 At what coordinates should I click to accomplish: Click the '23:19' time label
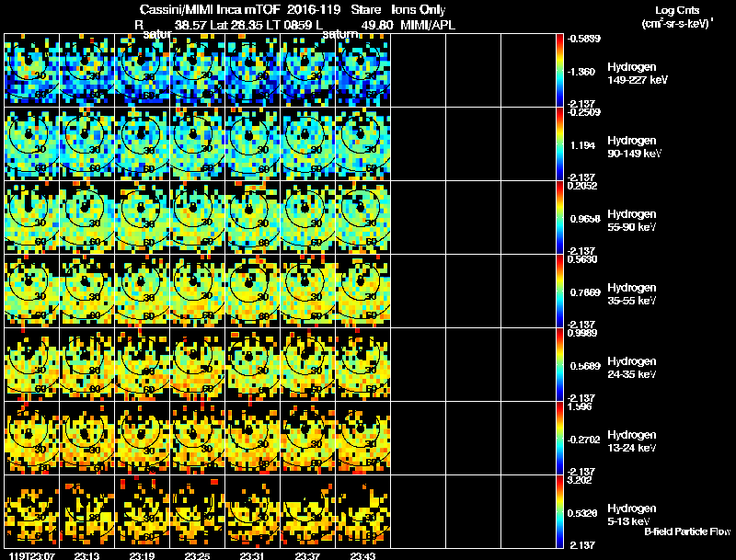tap(143, 556)
